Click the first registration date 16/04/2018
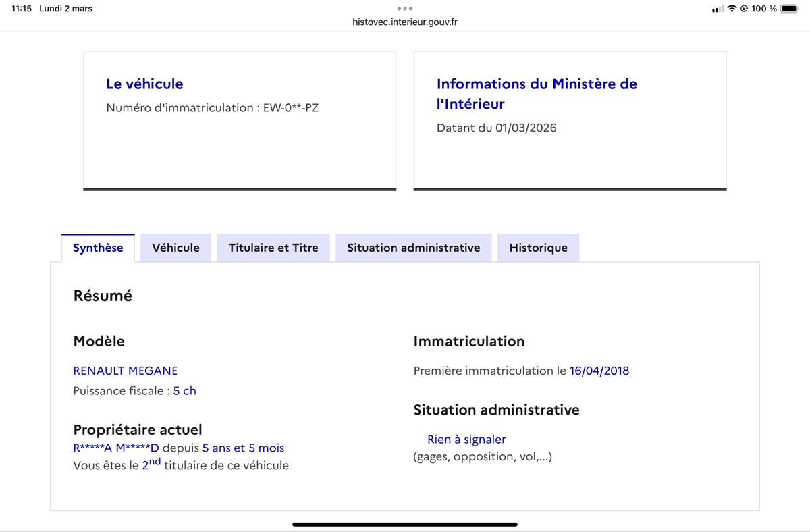810x532 pixels. pyautogui.click(x=599, y=370)
